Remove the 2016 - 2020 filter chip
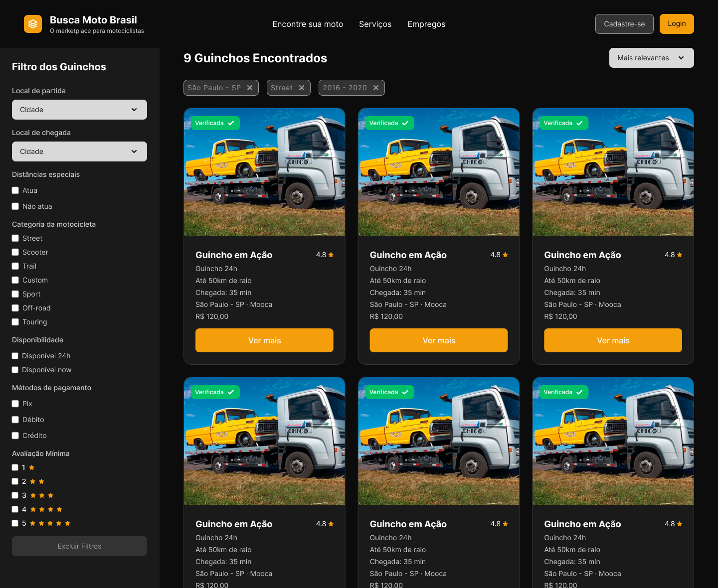Screen dimensions: 718x588 point(376,88)
